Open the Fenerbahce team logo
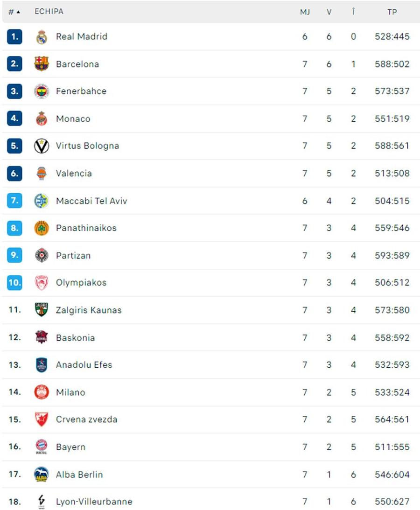Viewport: 420px width, 510px height. click(x=42, y=91)
